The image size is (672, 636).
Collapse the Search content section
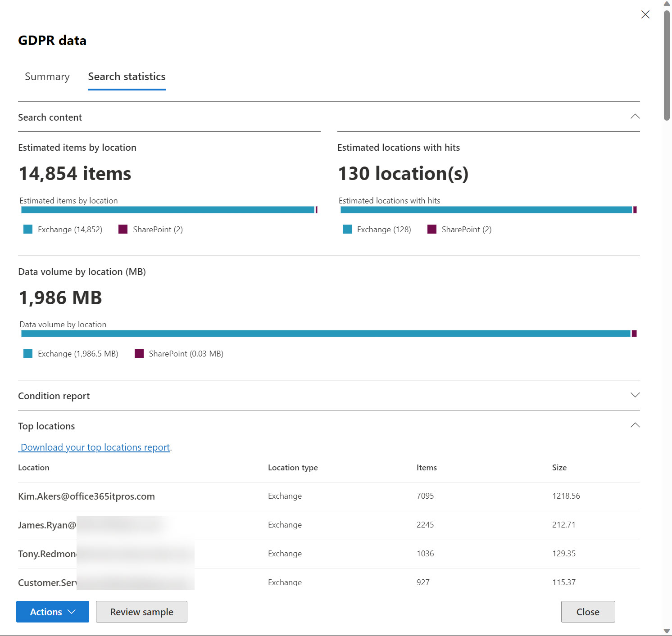[635, 117]
